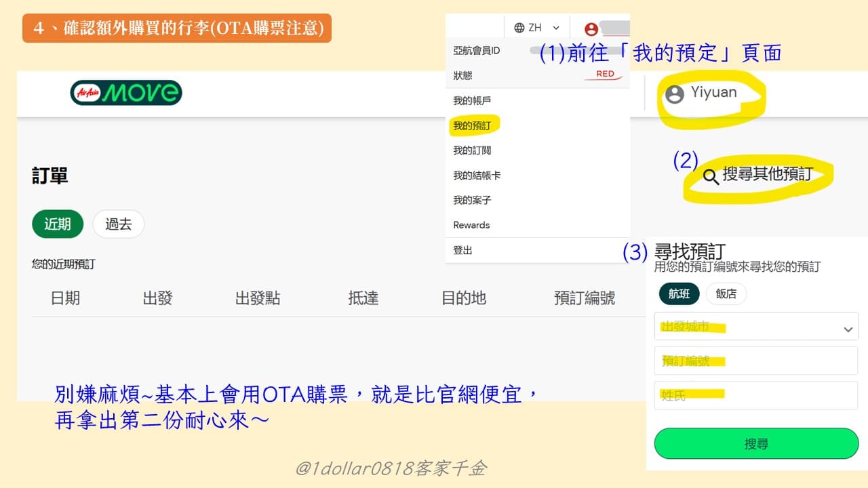Click the 亞航會員ID row

pos(538,50)
